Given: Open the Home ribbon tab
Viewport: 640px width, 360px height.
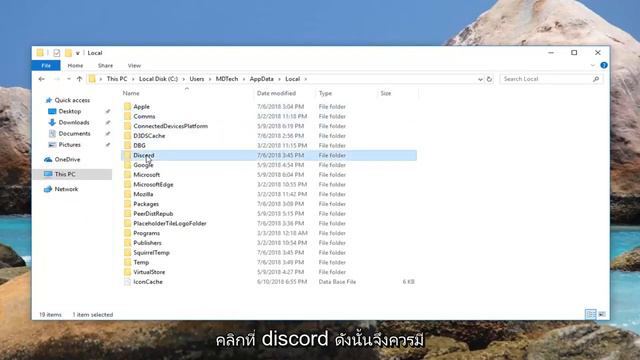Looking at the screenshot, I should [75, 65].
